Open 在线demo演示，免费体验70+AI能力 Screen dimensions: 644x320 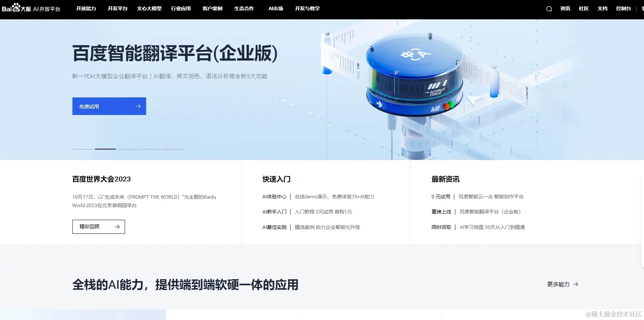pyautogui.click(x=334, y=197)
